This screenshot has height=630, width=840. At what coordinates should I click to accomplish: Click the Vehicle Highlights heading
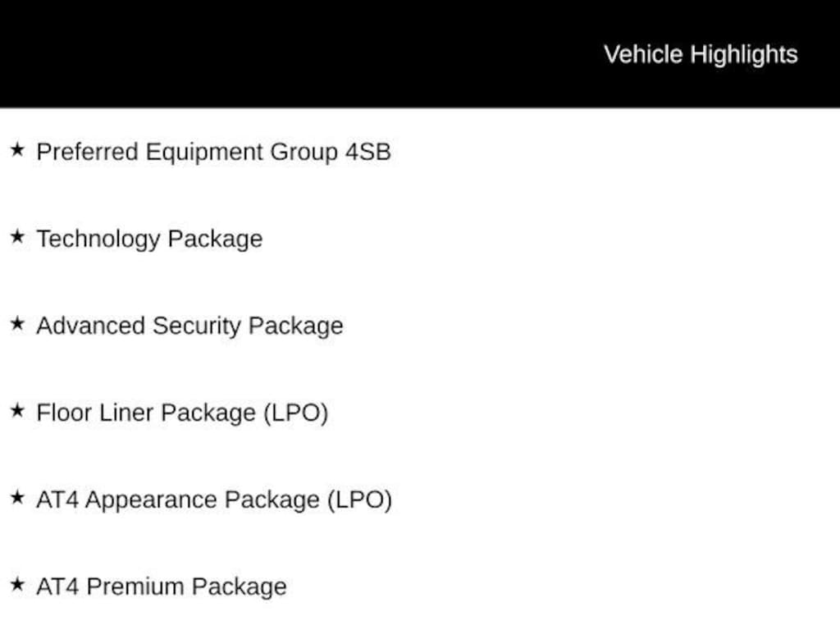[701, 54]
